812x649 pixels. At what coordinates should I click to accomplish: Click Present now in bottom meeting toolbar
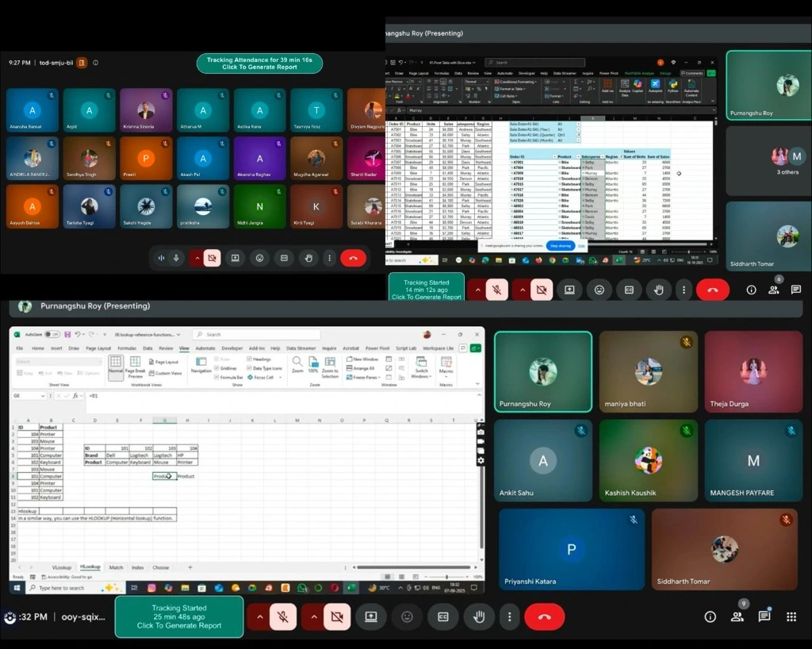[x=371, y=617]
